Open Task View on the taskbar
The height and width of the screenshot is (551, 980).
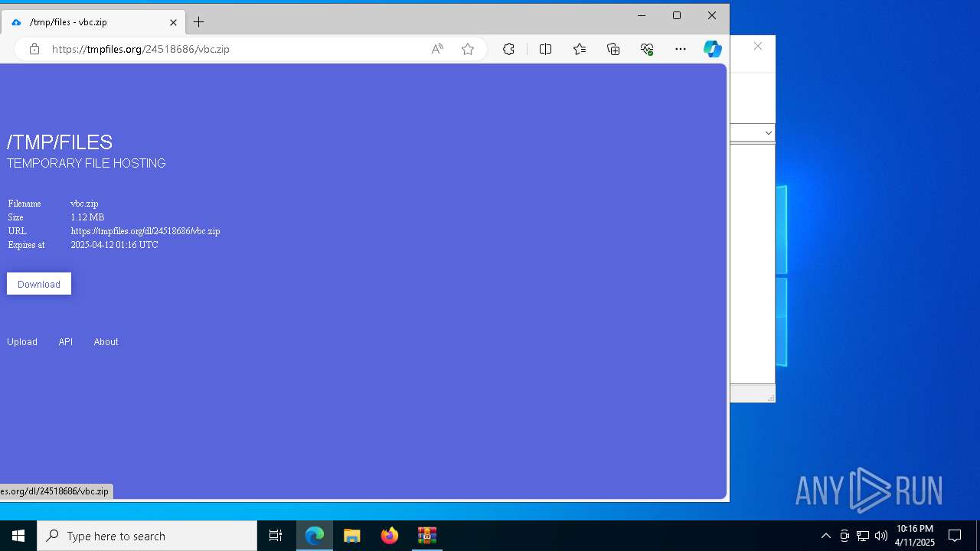[276, 536]
